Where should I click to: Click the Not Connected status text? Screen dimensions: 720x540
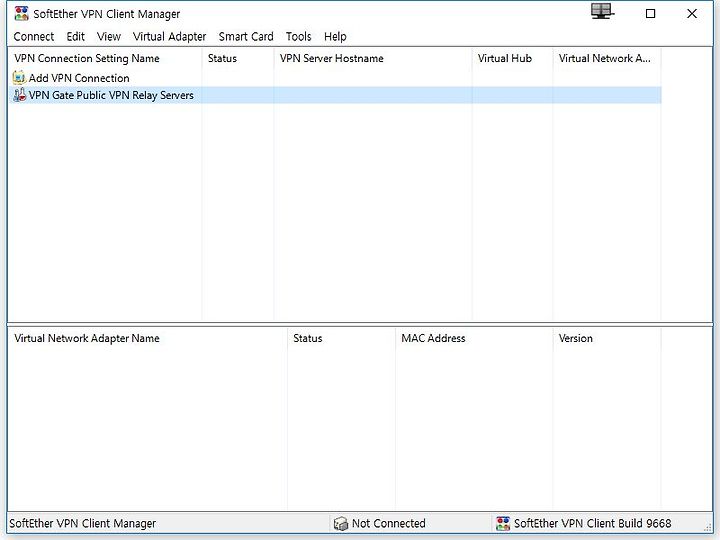[x=388, y=523]
